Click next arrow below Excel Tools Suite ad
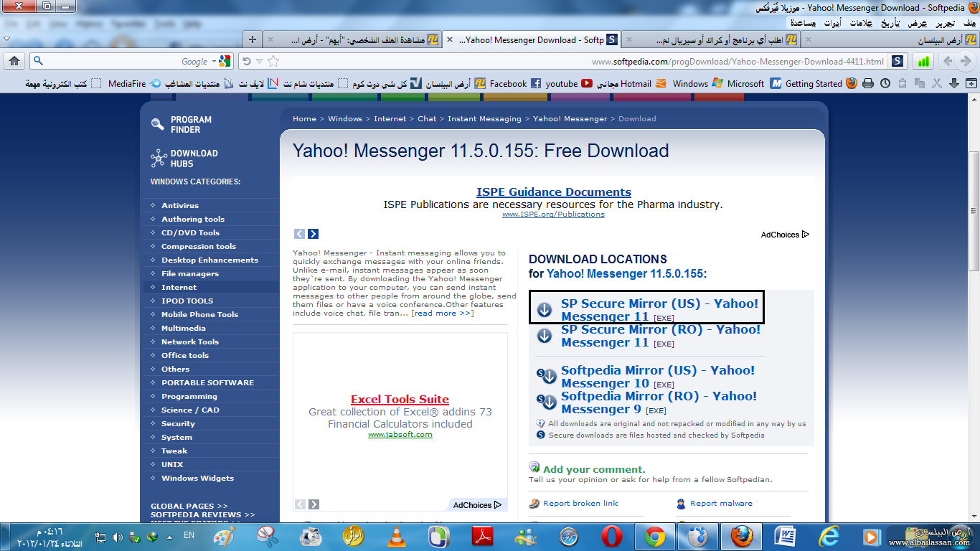The image size is (980, 551). (x=314, y=504)
